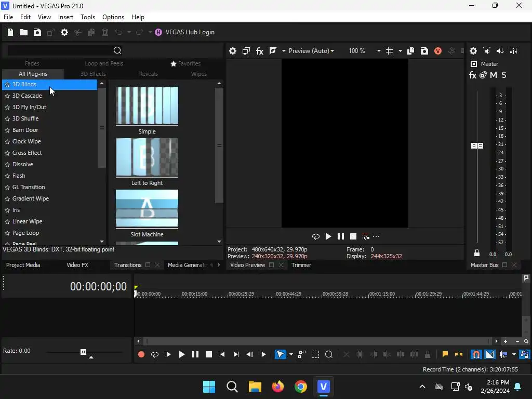Choose the Left to Right preset thumbnail
Image resolution: width=532 pixels, height=399 pixels.
(x=147, y=157)
